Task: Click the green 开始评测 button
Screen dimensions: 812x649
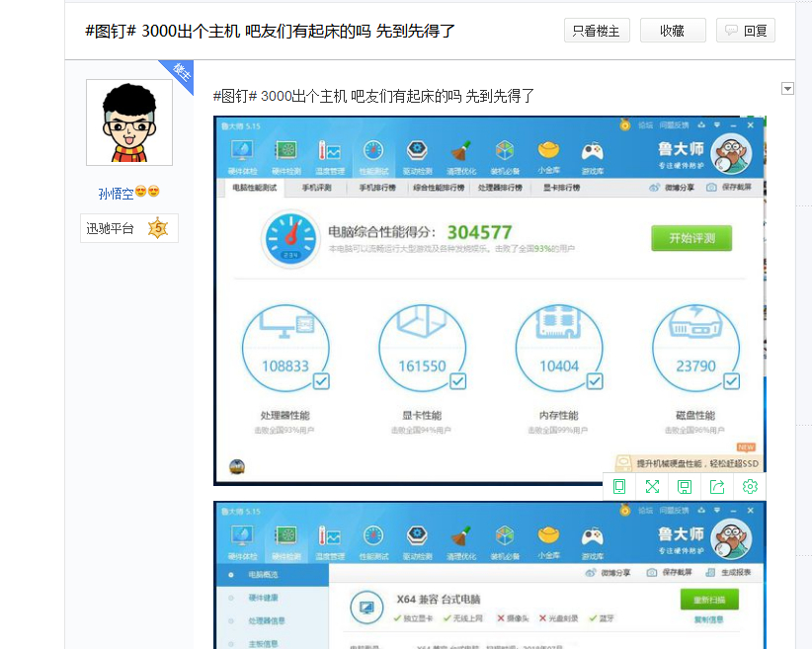Action: [691, 238]
